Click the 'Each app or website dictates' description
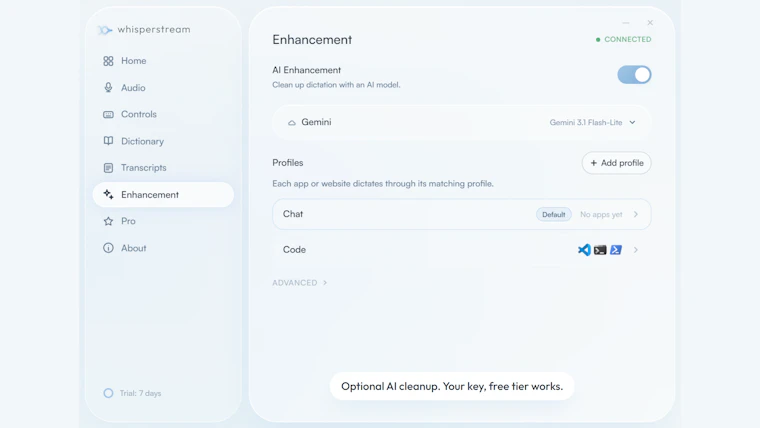 click(x=383, y=184)
